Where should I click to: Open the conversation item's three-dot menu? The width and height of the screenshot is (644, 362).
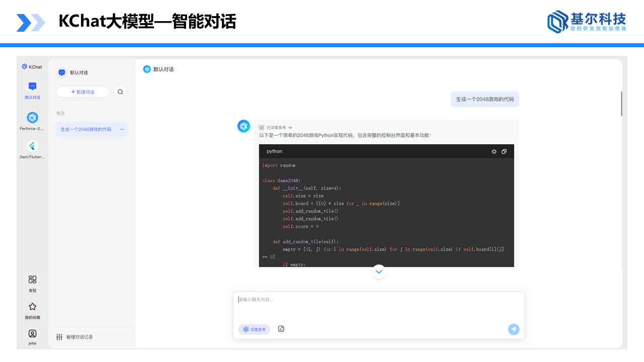[122, 129]
